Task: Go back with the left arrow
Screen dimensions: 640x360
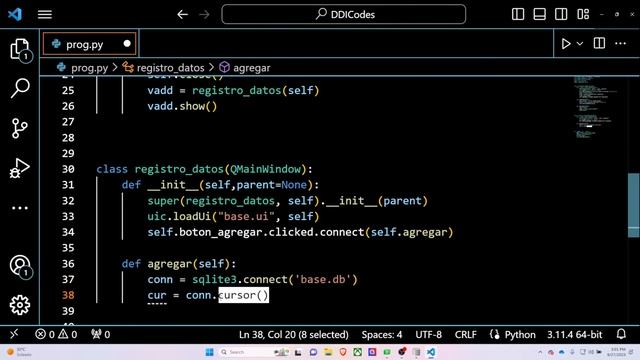Action: (x=182, y=14)
